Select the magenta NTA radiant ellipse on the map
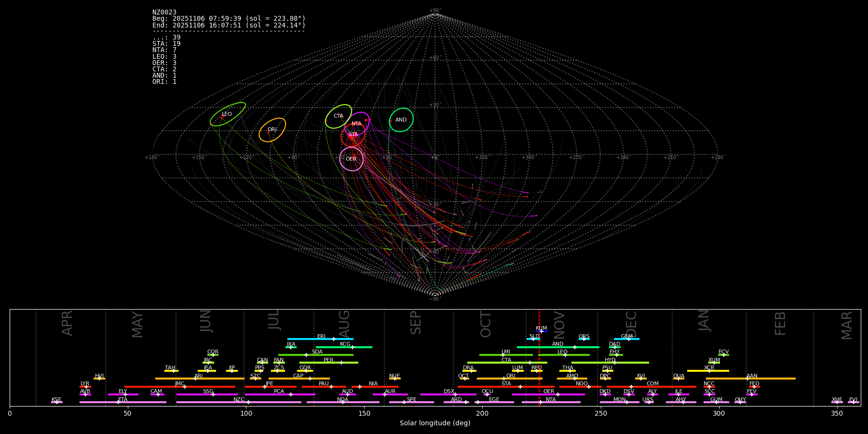 (357, 124)
